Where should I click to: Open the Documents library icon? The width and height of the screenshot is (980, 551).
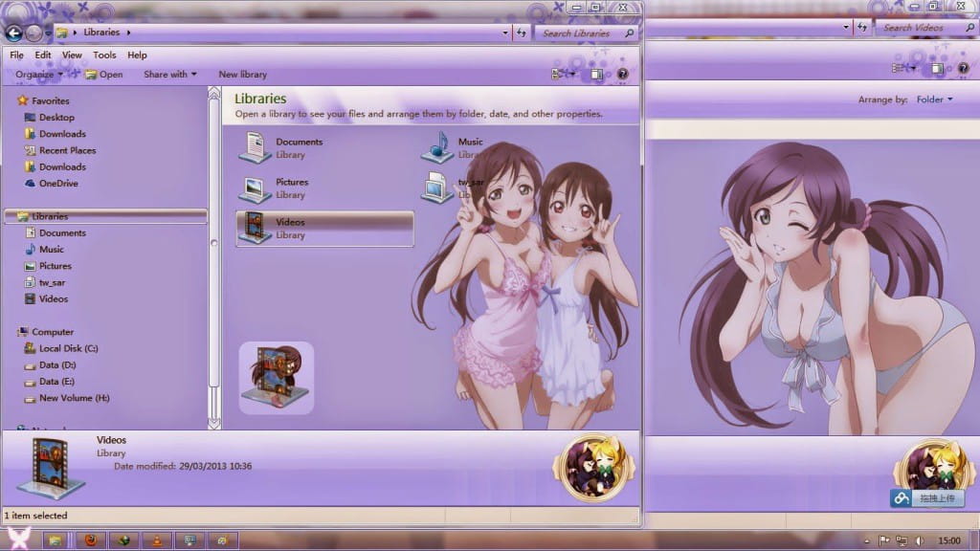(x=254, y=147)
